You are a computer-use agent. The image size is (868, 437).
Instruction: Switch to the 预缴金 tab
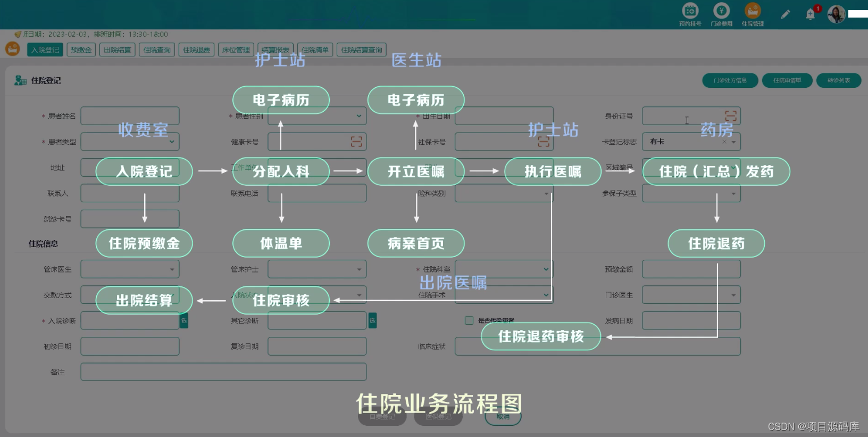pyautogui.click(x=81, y=50)
